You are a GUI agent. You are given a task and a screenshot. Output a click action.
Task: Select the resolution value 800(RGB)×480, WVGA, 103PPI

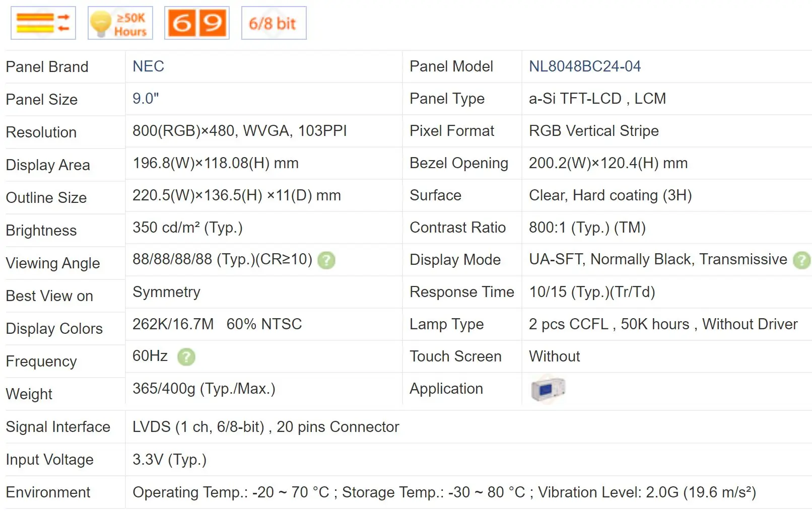click(x=240, y=131)
